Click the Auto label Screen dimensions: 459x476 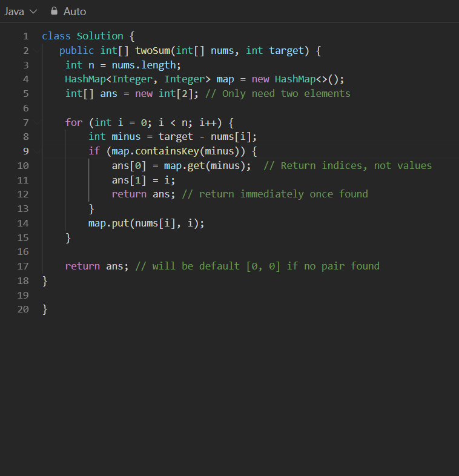tap(74, 12)
